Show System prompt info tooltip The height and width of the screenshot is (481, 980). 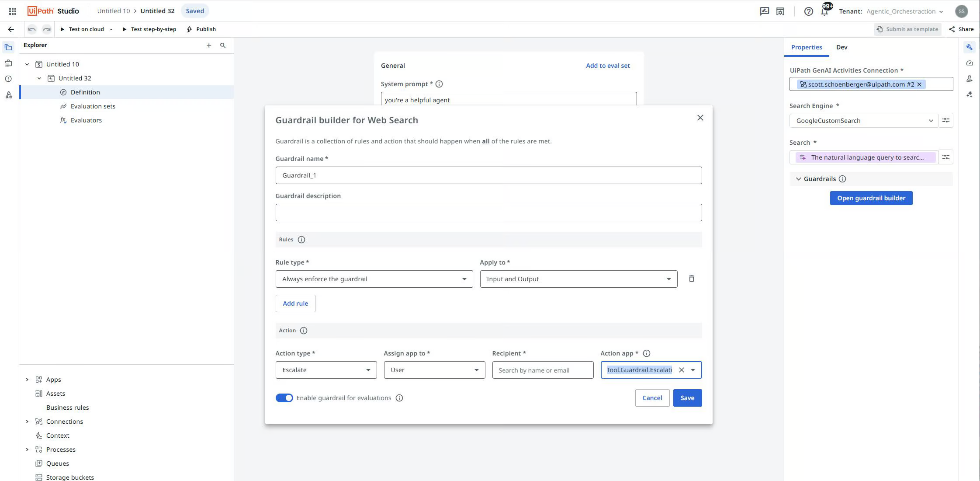click(439, 84)
